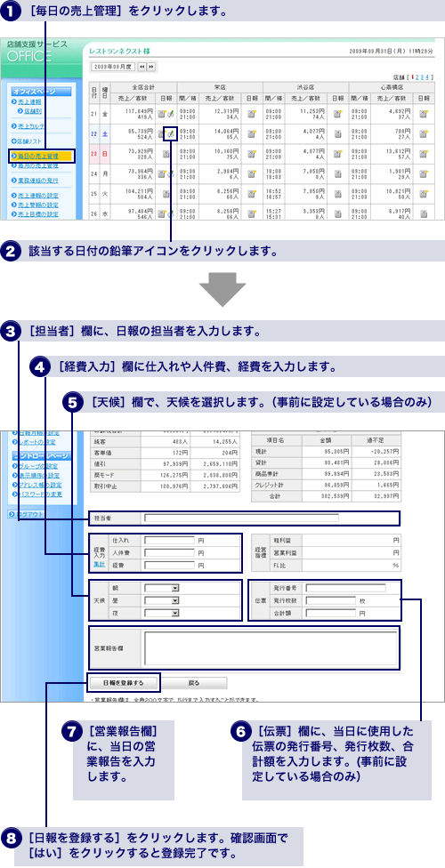Click the 戻る button
This screenshot has height=868, width=445.
tap(194, 682)
